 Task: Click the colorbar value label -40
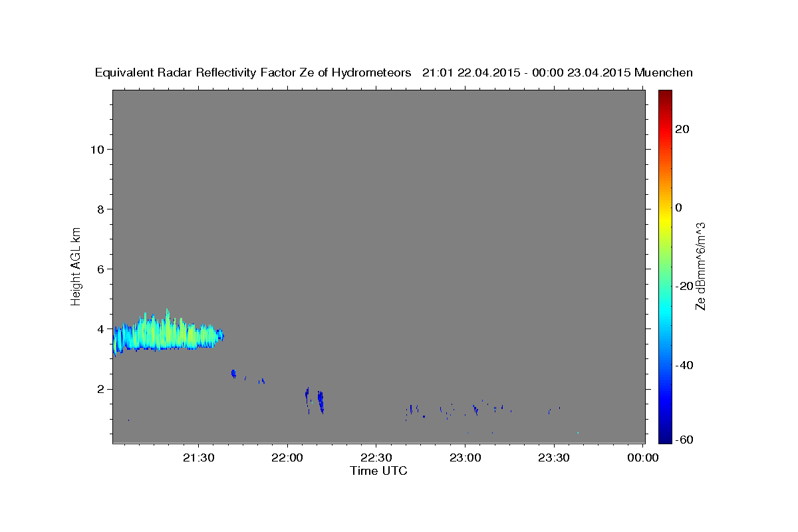click(x=684, y=364)
